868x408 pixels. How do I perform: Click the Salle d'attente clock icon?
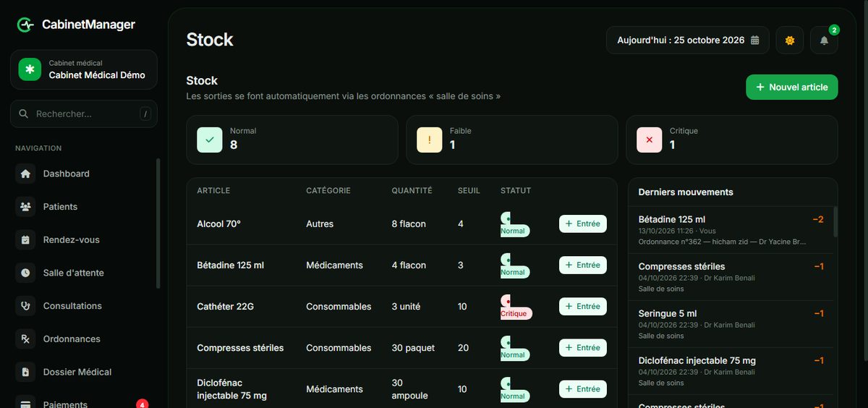tap(26, 273)
